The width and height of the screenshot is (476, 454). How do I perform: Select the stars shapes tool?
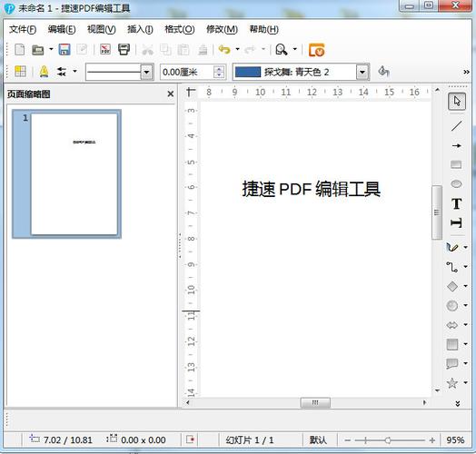tap(452, 383)
